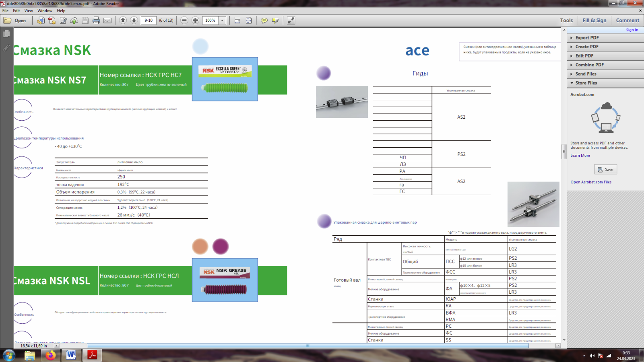The height and width of the screenshot is (362, 644).
Task: Open Word from taskbar
Action: pos(71,355)
